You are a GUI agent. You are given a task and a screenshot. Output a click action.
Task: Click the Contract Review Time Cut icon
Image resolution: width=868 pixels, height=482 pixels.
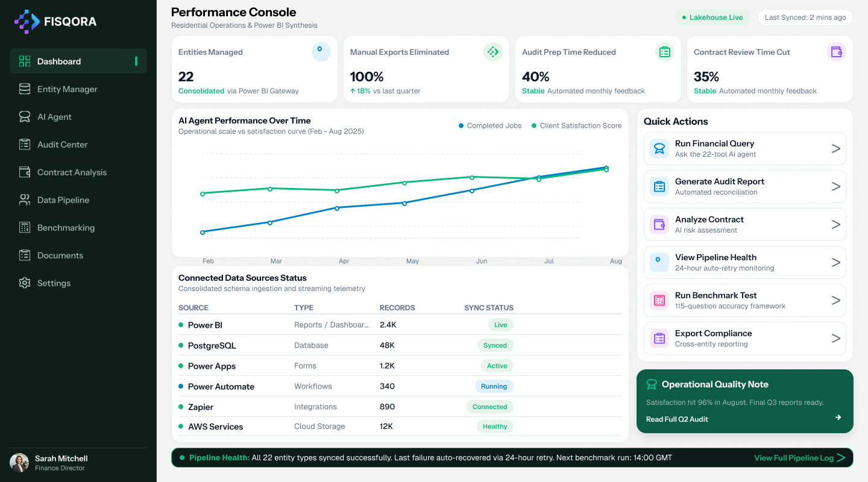[837, 52]
